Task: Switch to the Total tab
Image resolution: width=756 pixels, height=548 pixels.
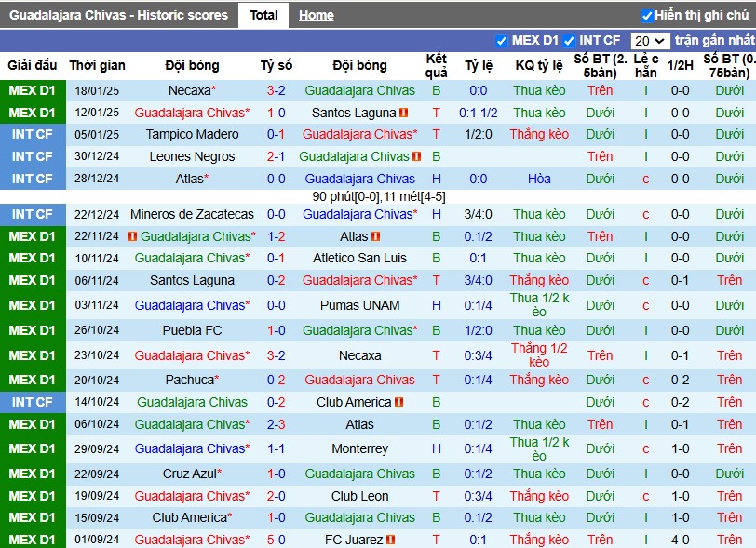Action: point(263,16)
